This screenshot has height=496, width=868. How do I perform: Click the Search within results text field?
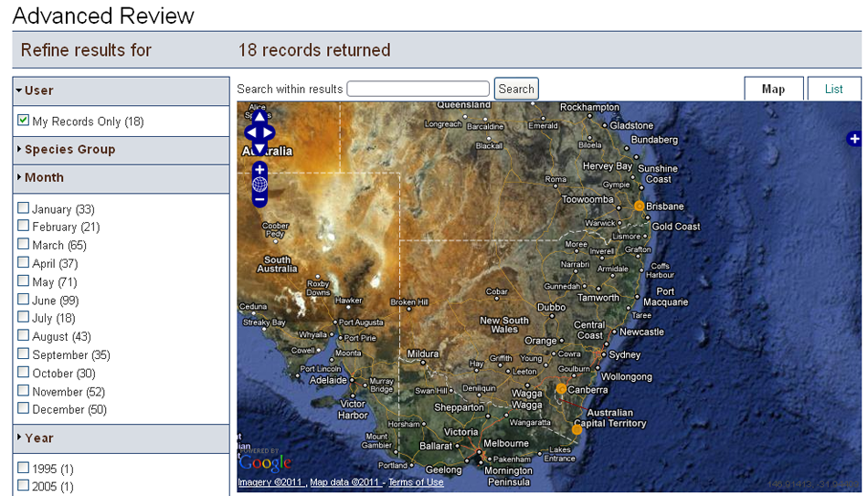[x=418, y=89]
